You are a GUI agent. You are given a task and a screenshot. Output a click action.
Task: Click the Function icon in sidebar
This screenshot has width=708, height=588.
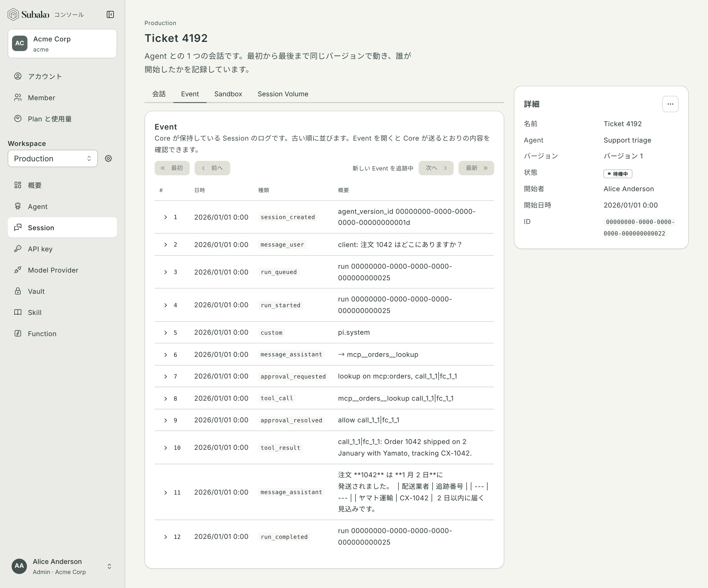click(18, 333)
